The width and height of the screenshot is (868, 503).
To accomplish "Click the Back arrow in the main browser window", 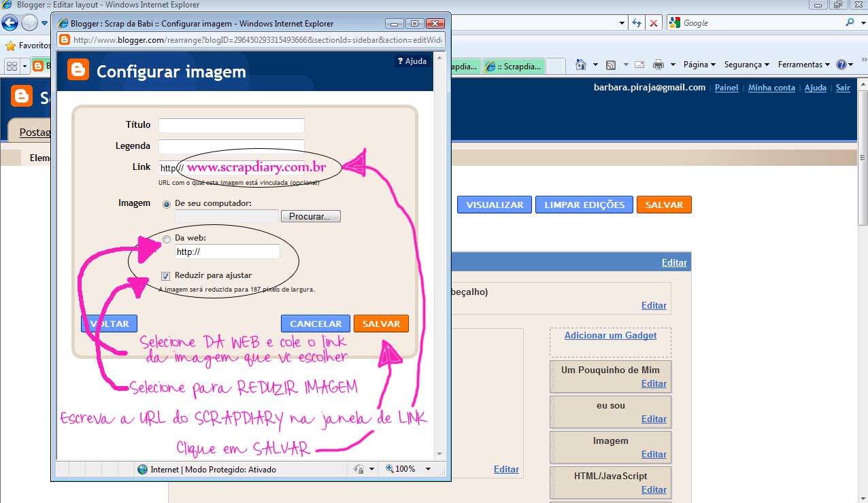I will (10, 23).
